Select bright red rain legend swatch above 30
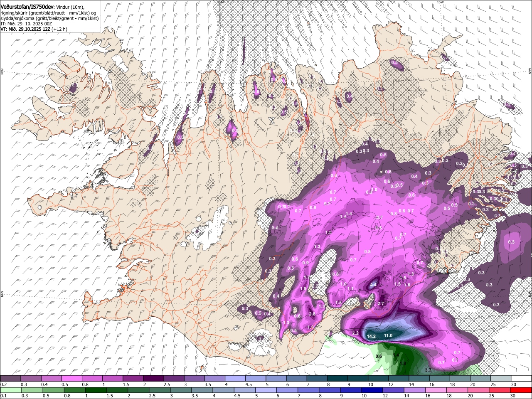Image resolution: width=532 pixels, height=399 pixels. [521, 390]
